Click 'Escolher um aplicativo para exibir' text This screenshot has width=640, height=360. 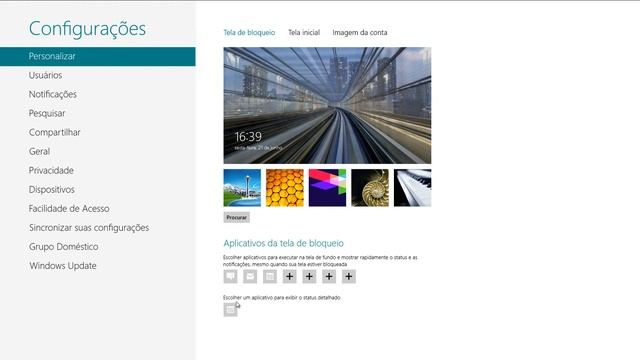(282, 298)
